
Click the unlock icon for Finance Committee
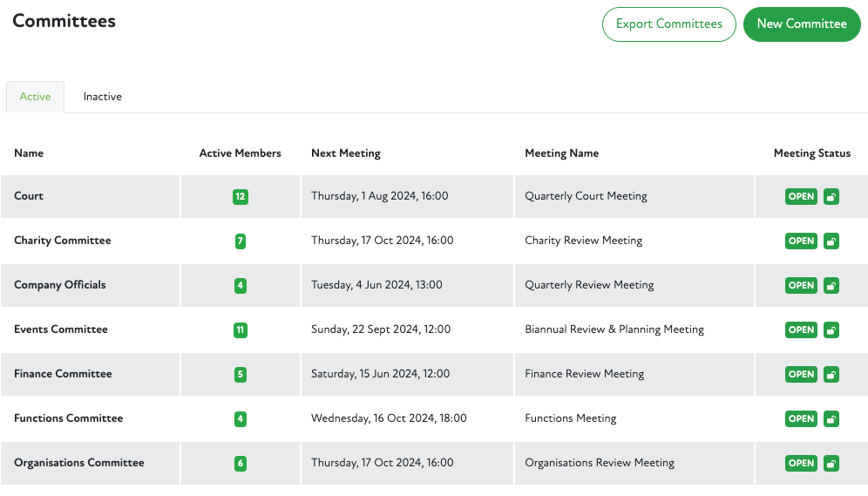coord(831,375)
